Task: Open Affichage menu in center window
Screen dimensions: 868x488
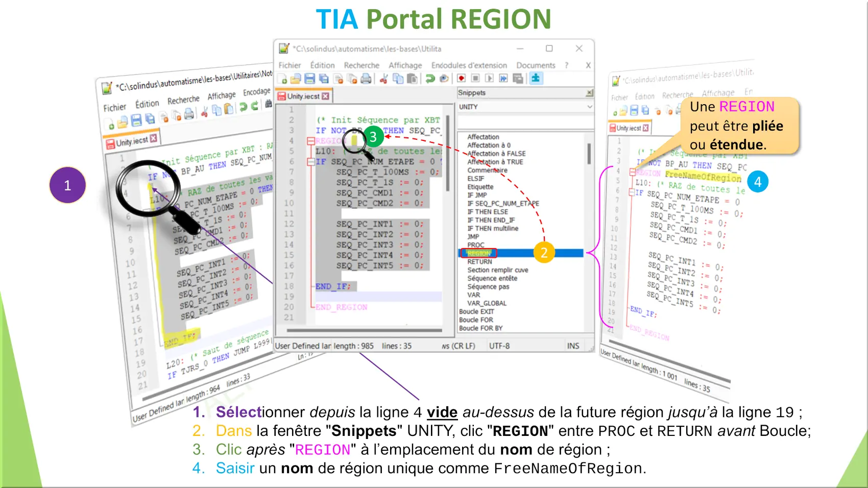Action: [x=405, y=65]
